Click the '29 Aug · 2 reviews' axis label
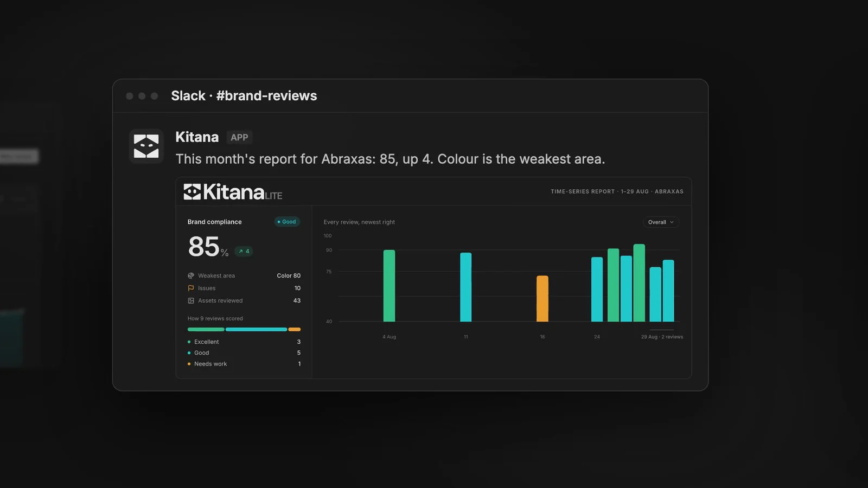The image size is (868, 488). (x=662, y=337)
